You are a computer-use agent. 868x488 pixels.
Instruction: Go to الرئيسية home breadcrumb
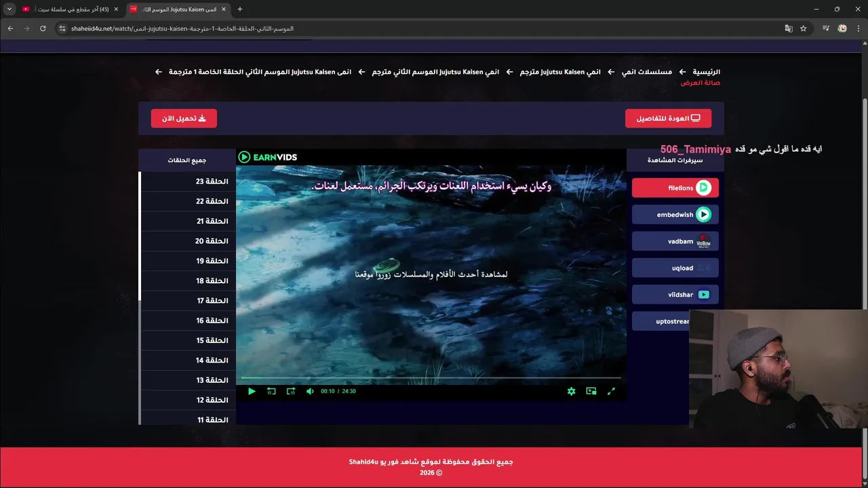[x=706, y=72]
